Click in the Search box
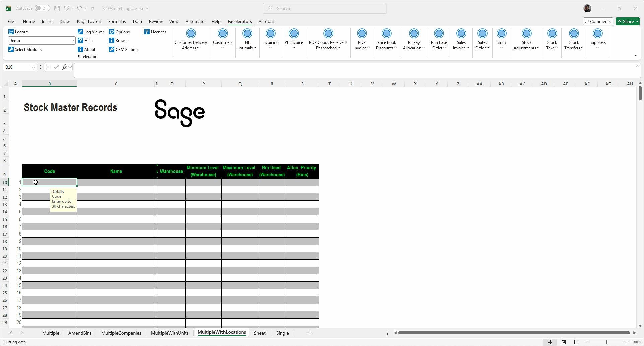 point(325,8)
